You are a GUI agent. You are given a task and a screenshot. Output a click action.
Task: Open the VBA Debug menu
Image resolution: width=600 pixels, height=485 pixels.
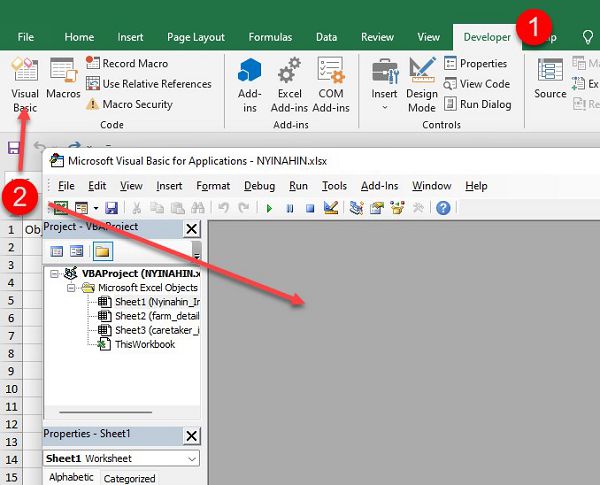pyautogui.click(x=259, y=186)
